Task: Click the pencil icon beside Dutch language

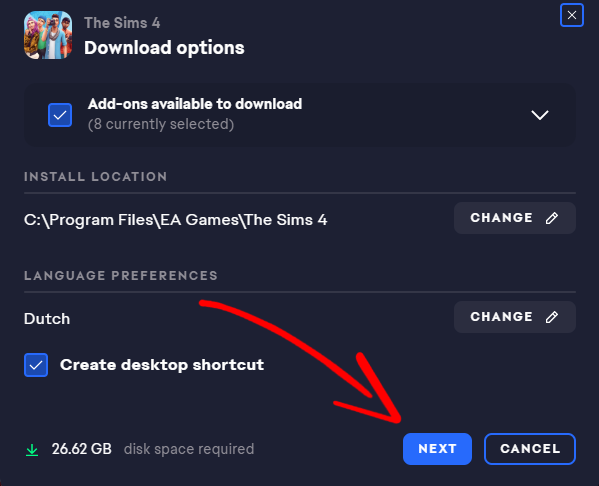Action: tap(552, 317)
